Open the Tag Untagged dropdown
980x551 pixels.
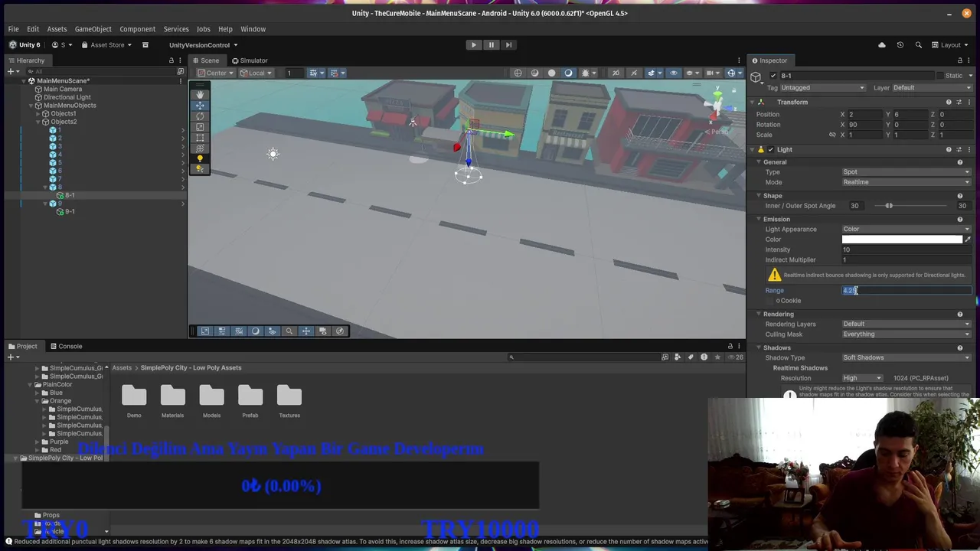[x=823, y=87]
